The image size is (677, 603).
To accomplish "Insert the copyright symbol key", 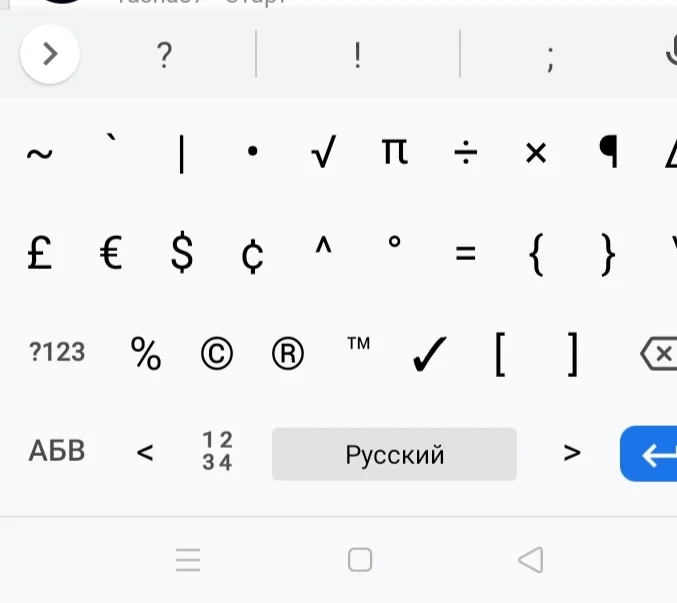I will tap(217, 354).
